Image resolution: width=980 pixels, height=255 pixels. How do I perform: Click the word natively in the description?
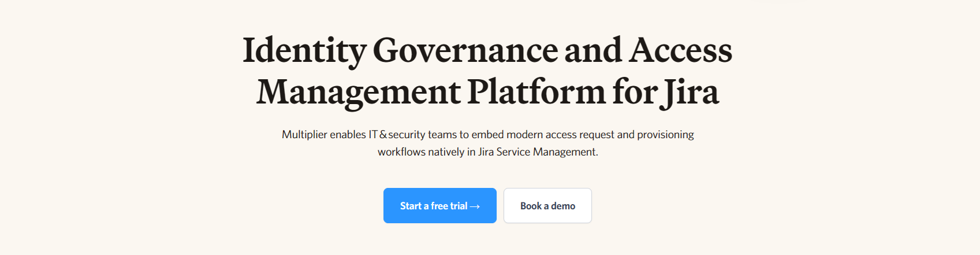(445, 152)
